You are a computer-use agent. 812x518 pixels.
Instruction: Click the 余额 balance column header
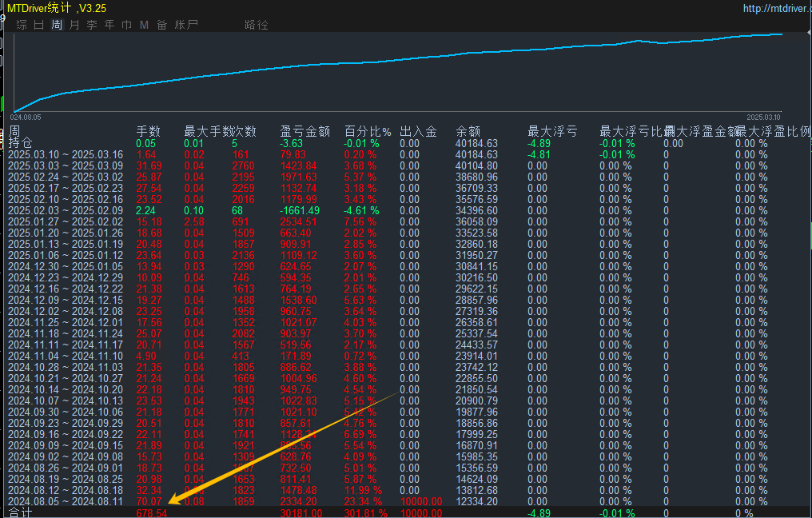pos(468,132)
